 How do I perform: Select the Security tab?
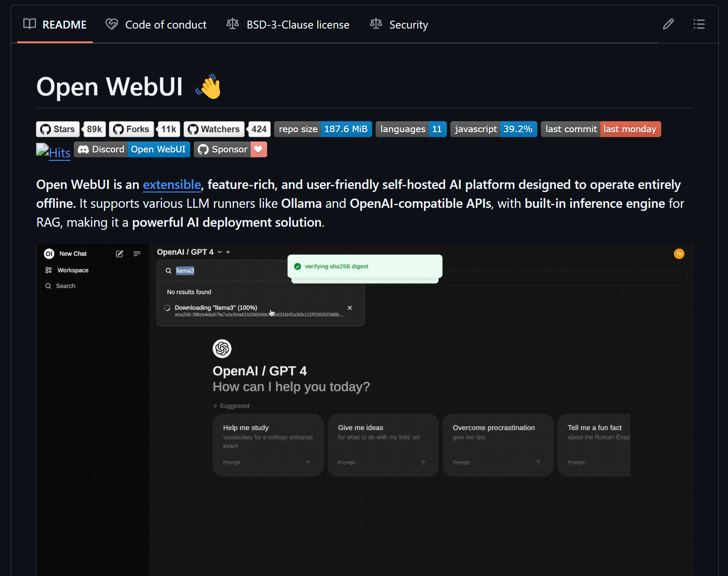pos(399,25)
